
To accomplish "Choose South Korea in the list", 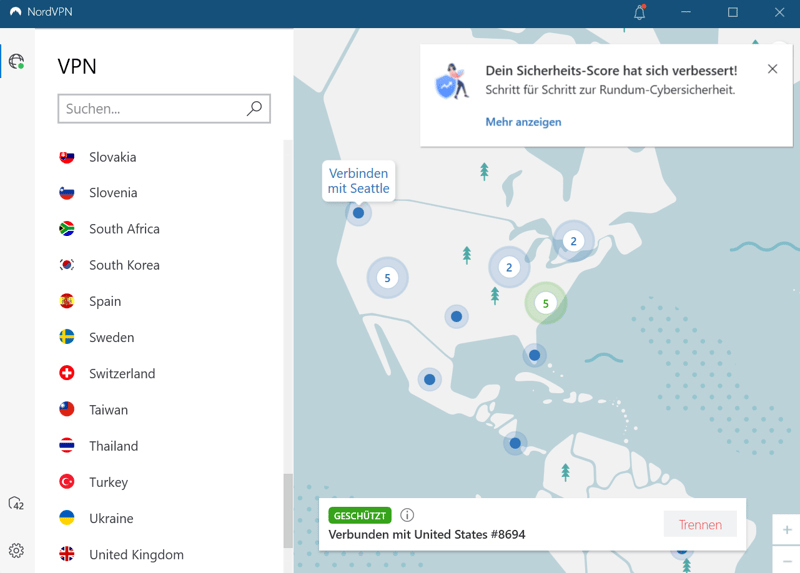I will click(x=124, y=265).
